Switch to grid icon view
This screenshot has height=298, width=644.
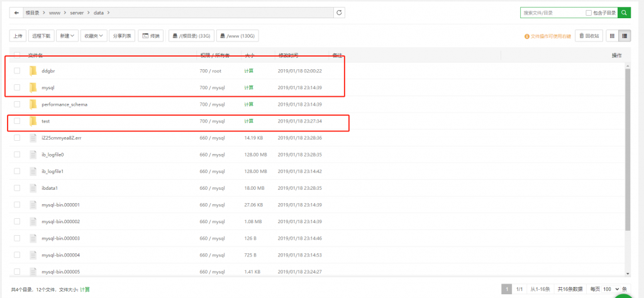tap(612, 36)
